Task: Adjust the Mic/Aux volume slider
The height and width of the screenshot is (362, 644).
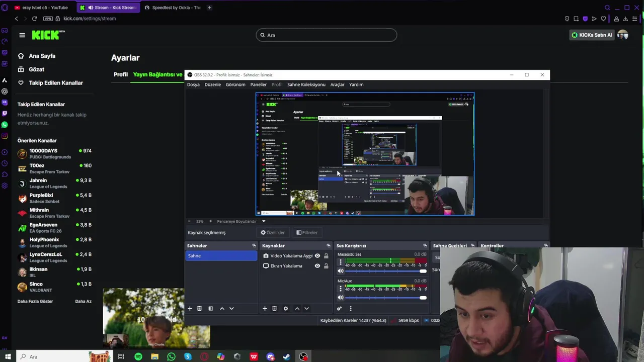Action: [x=386, y=298]
